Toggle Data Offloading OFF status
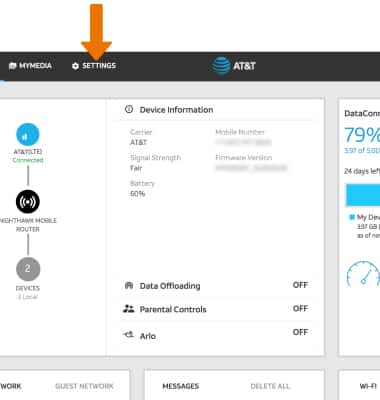The height and width of the screenshot is (400, 380). [300, 285]
